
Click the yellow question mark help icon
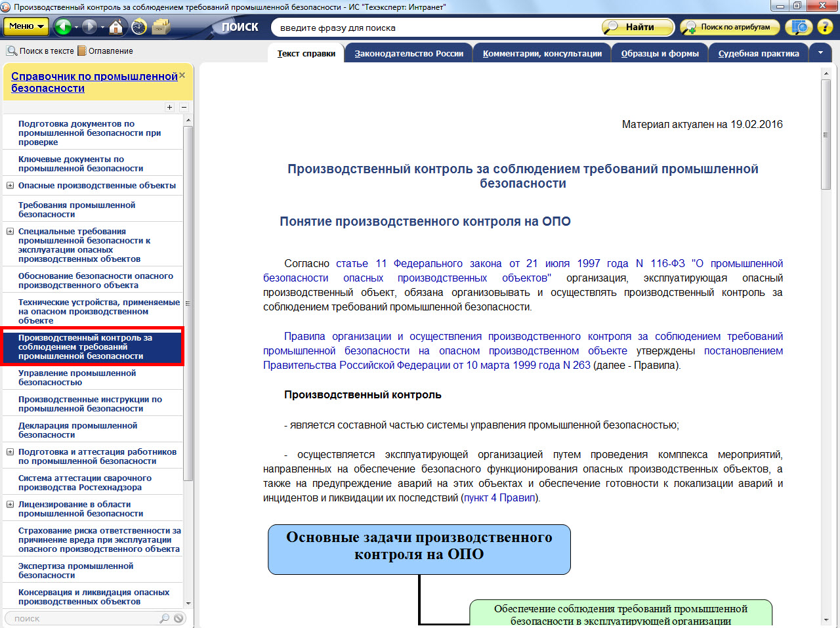tap(824, 27)
